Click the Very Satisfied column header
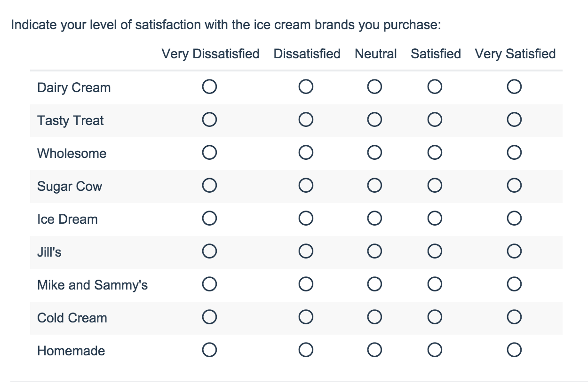The width and height of the screenshot is (588, 392). pyautogui.click(x=515, y=54)
